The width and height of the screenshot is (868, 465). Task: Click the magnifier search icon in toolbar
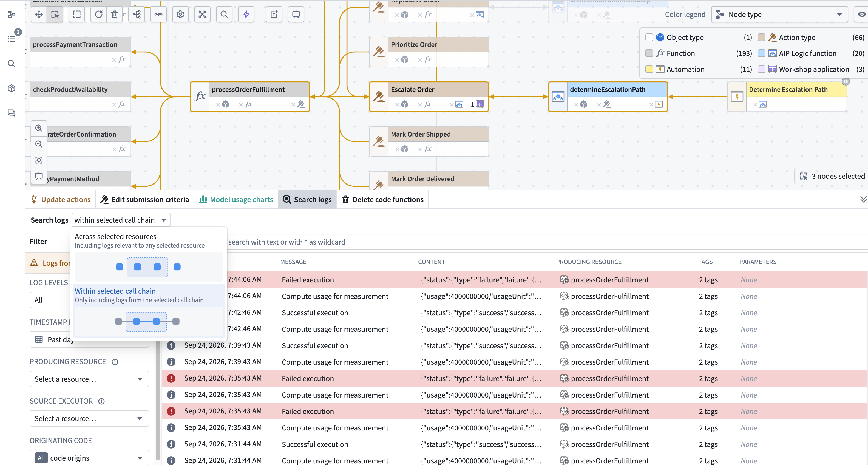[224, 15]
